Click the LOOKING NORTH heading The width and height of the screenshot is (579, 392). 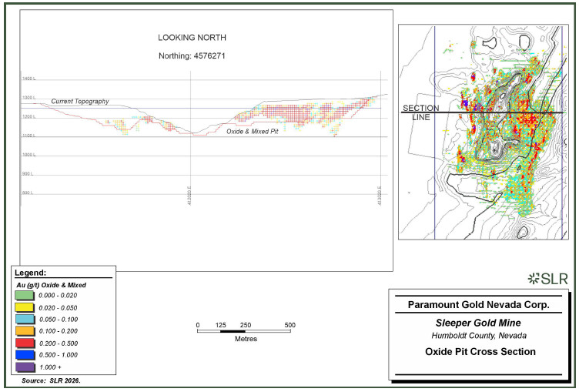pos(192,38)
